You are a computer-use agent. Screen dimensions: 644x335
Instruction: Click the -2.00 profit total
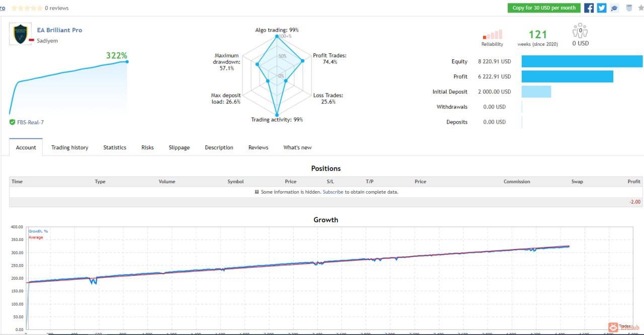pos(635,202)
